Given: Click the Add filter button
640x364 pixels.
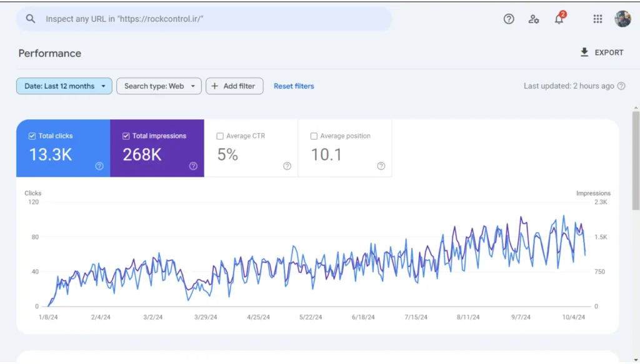Looking at the screenshot, I should [234, 86].
